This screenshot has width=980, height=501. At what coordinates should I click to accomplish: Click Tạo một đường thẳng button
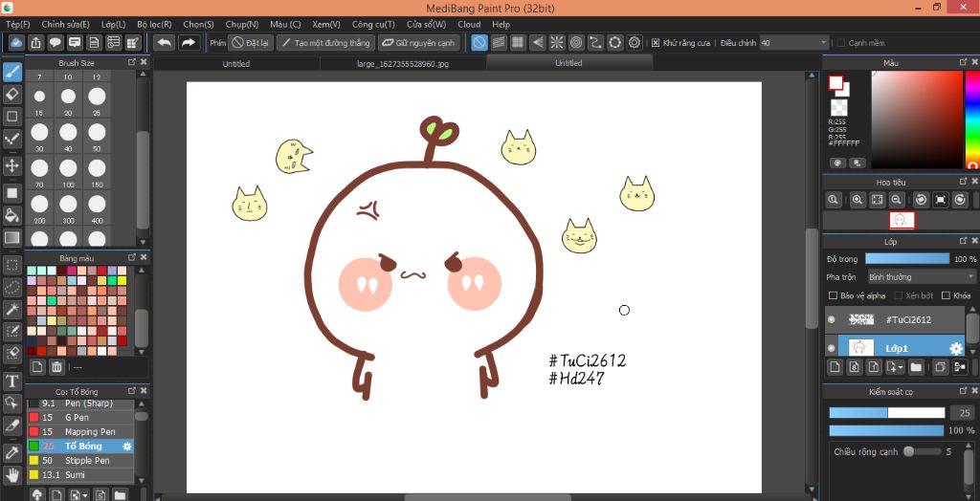click(x=325, y=43)
